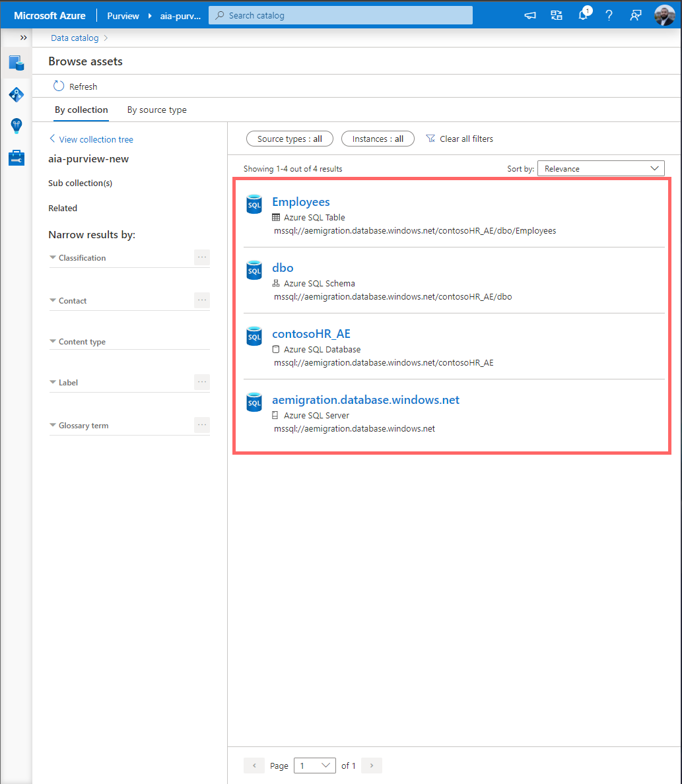
Task: Click the schema icon next to Azure SQL Schema
Action: 276,284
